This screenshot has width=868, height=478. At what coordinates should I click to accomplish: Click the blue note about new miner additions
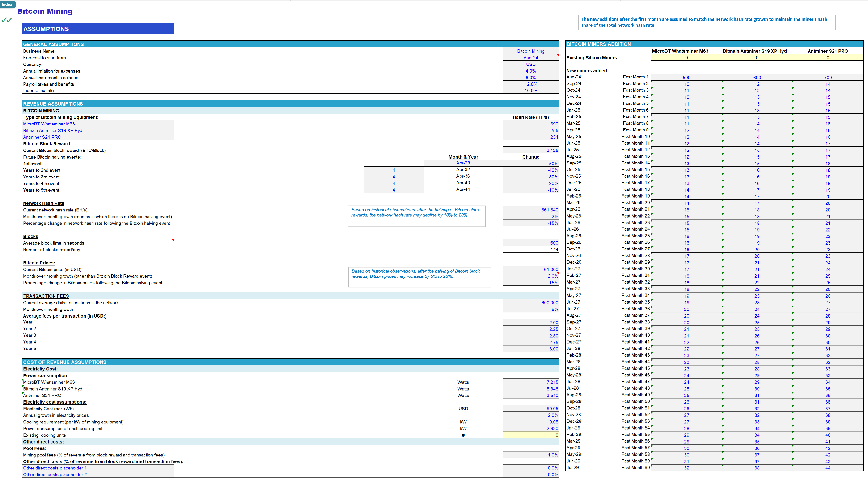pos(707,22)
